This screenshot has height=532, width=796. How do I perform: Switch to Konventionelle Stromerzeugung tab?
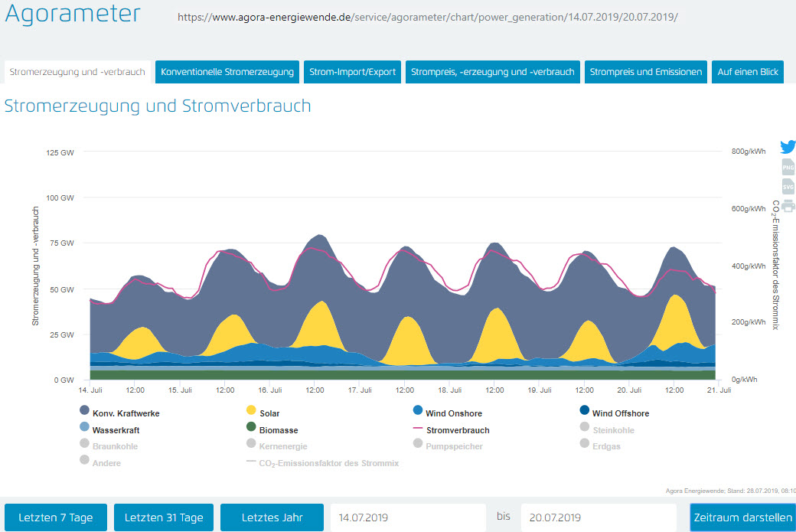[227, 72]
